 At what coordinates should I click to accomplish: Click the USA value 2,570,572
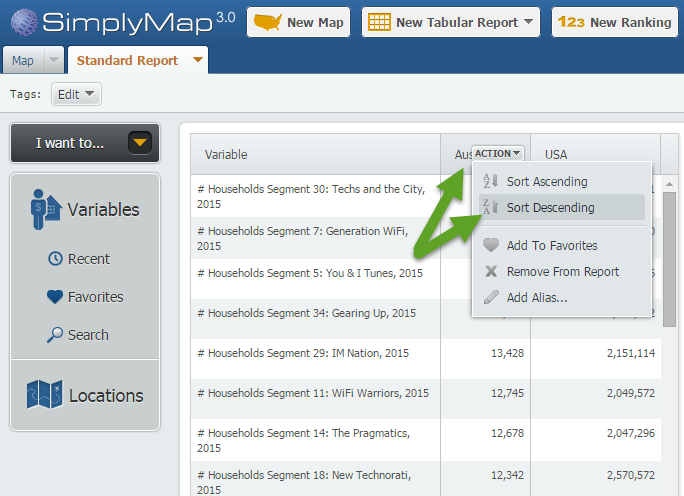(631, 475)
